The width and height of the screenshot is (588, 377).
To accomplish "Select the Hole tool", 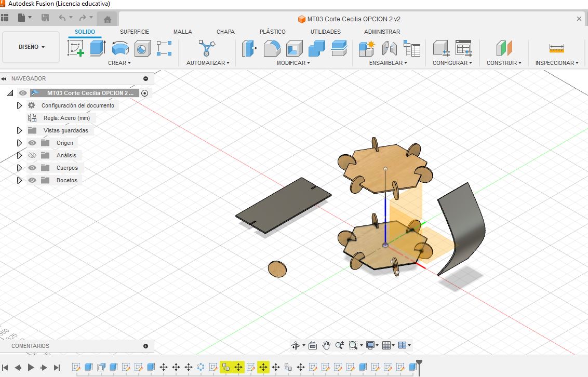I will [142, 48].
